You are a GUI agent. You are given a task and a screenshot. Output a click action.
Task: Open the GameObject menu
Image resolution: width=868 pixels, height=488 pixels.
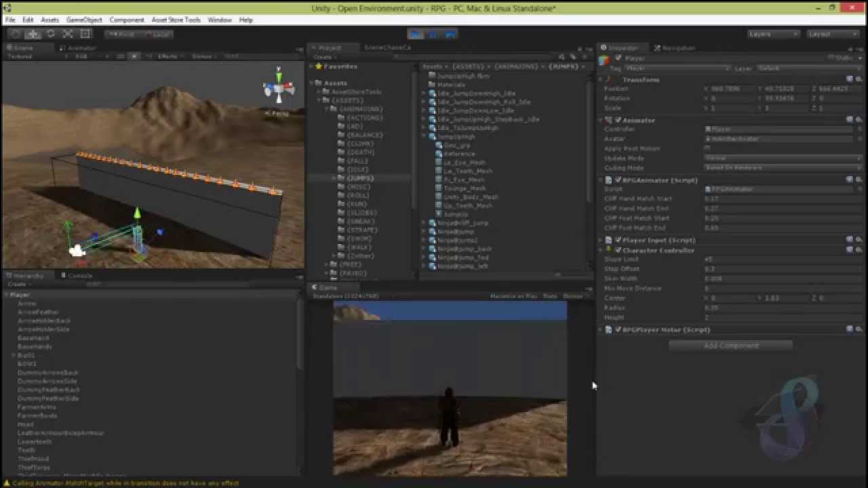point(84,20)
